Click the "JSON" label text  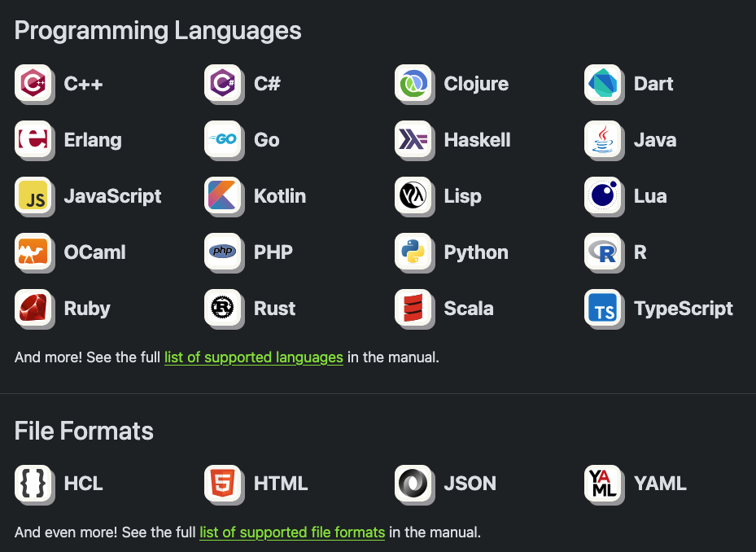click(470, 484)
